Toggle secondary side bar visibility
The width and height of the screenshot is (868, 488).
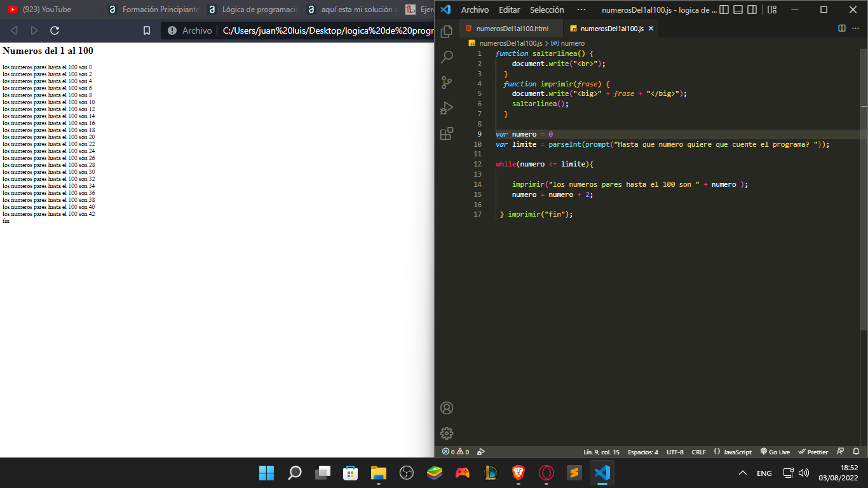click(752, 10)
